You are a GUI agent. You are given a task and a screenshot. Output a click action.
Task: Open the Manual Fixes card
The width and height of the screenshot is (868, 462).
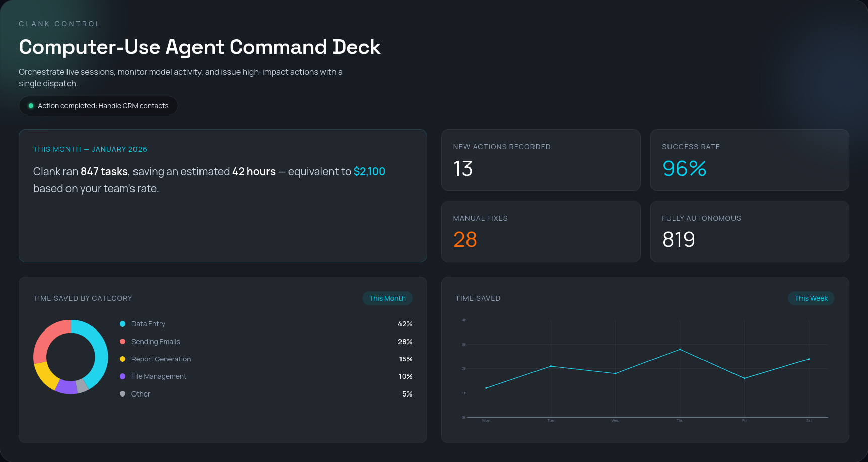(541, 232)
